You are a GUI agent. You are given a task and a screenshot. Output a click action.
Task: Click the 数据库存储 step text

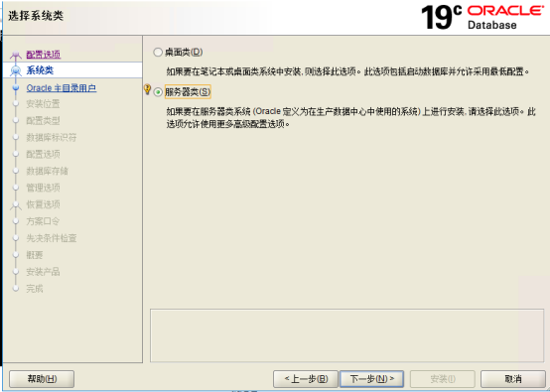(x=47, y=171)
